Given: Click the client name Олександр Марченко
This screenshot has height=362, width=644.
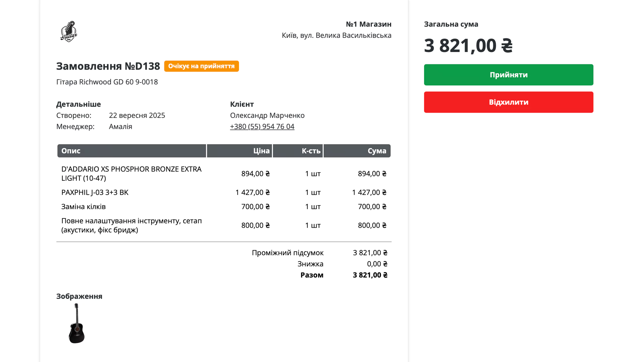Looking at the screenshot, I should (x=267, y=115).
